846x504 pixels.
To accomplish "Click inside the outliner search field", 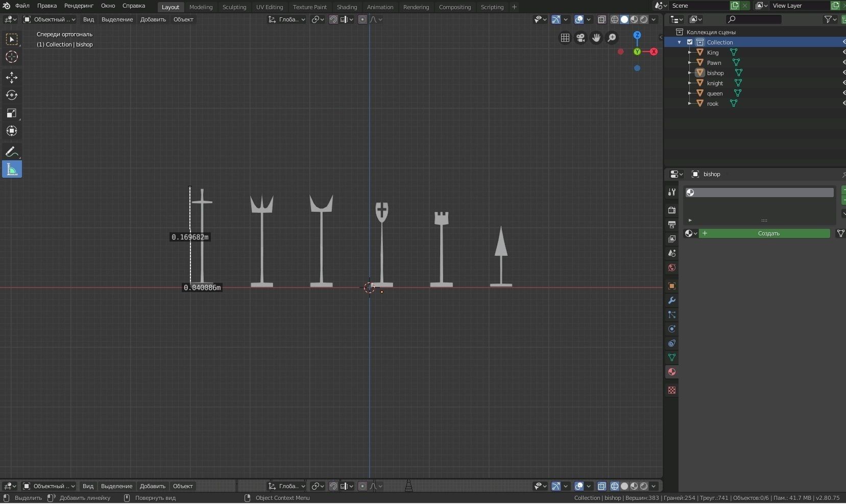I will point(754,19).
